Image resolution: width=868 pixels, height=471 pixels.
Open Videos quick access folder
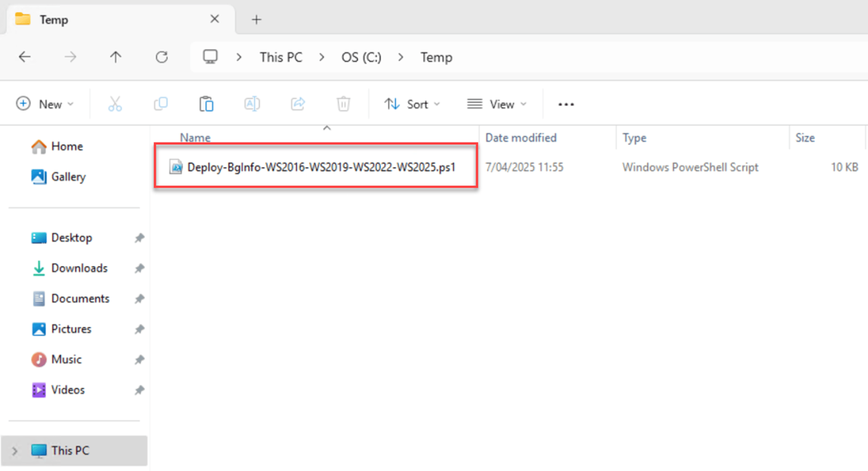tap(58, 390)
